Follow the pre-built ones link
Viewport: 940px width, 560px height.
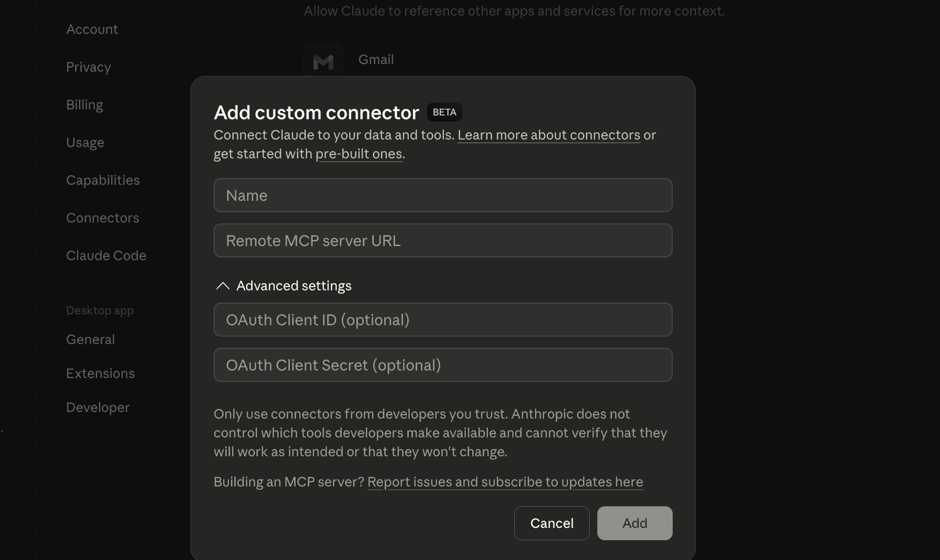358,154
